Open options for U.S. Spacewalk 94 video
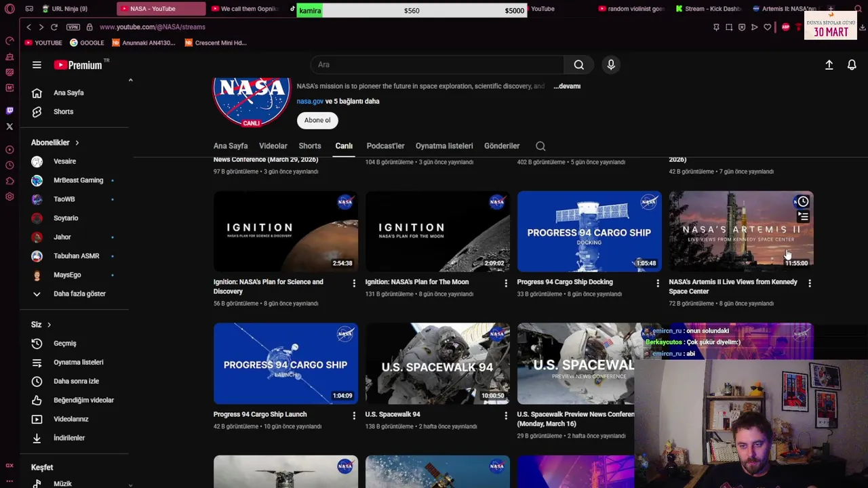This screenshot has width=868, height=488. point(505,415)
